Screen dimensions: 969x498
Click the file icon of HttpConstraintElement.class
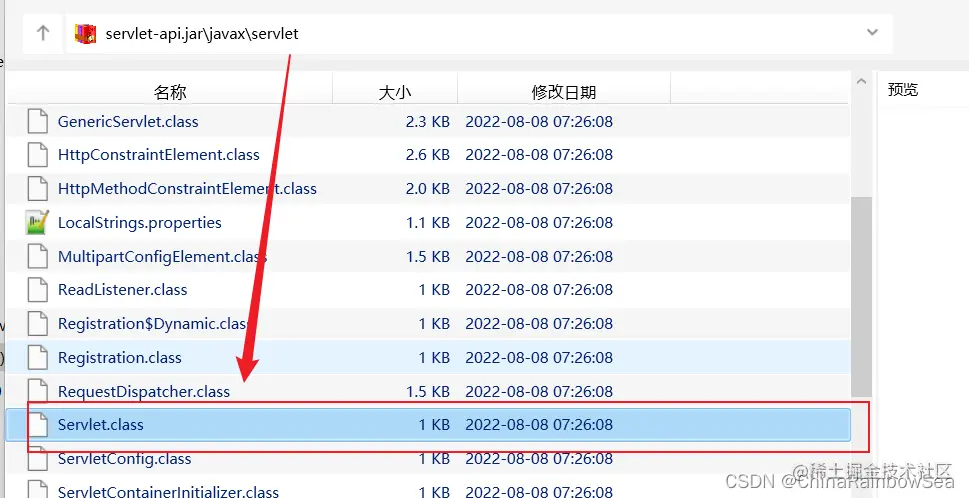[x=38, y=155]
